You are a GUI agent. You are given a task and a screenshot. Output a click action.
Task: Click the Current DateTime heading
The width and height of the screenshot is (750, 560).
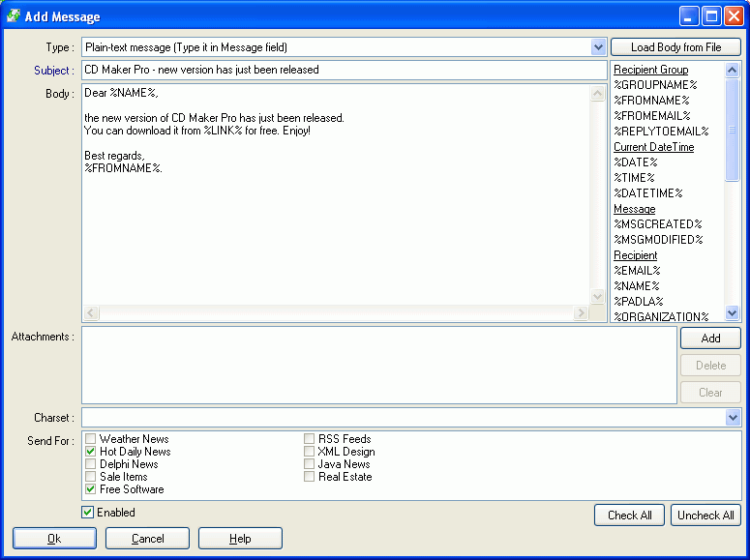pyautogui.click(x=654, y=147)
